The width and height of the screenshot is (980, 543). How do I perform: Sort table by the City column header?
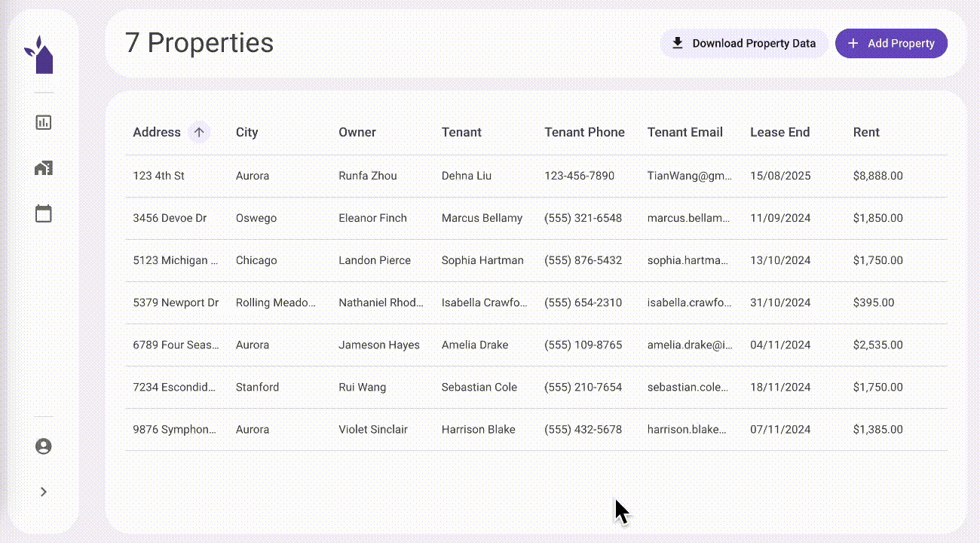point(247,132)
